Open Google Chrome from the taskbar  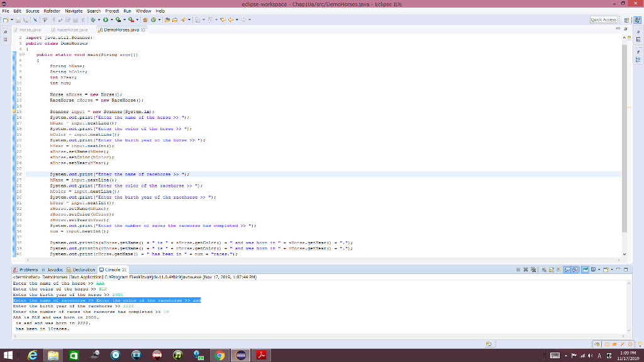[219, 355]
